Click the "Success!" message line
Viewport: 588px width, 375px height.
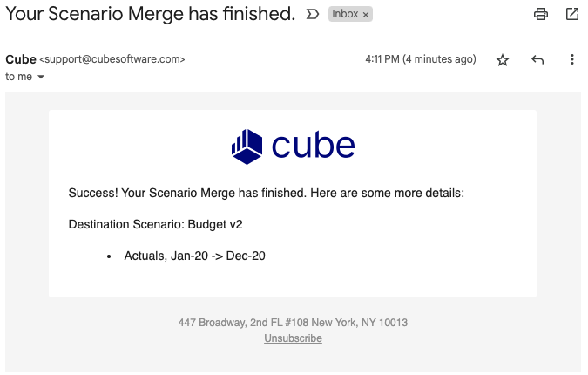267,193
